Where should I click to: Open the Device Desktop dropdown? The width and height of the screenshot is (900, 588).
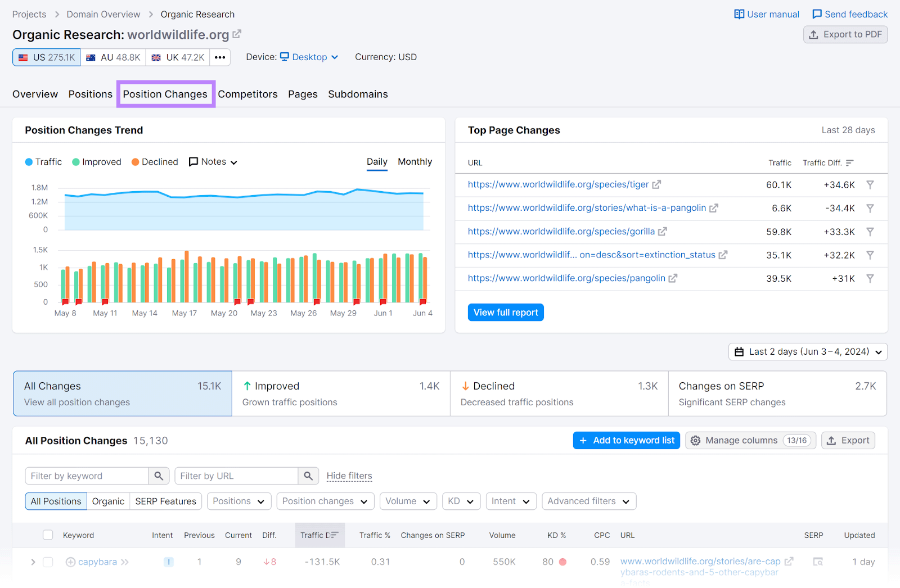point(309,57)
